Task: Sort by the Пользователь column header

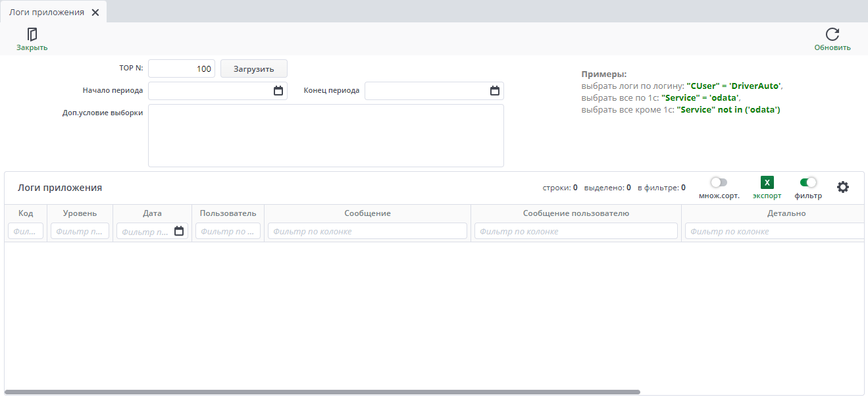Action: click(228, 213)
